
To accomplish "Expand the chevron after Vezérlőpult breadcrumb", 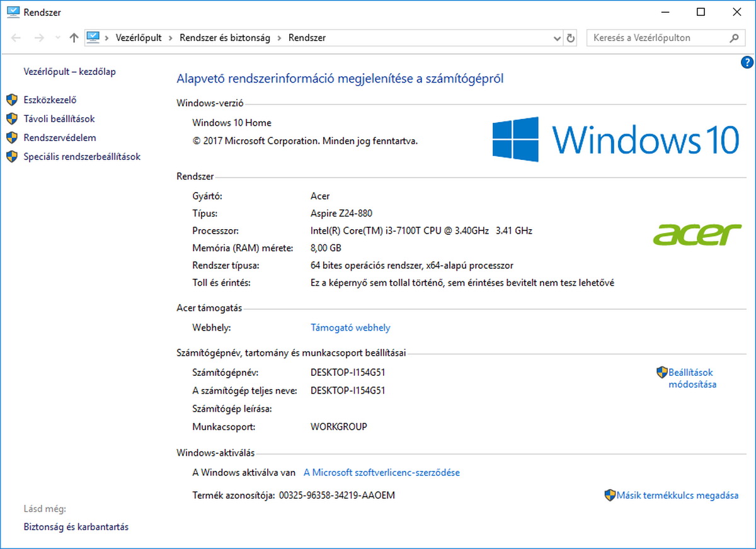I will [x=171, y=38].
